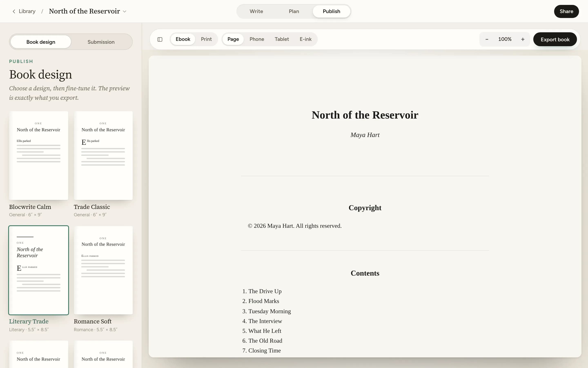Image resolution: width=588 pixels, height=368 pixels.
Task: Click the Blocwrite Calm design name
Action: (x=30, y=207)
